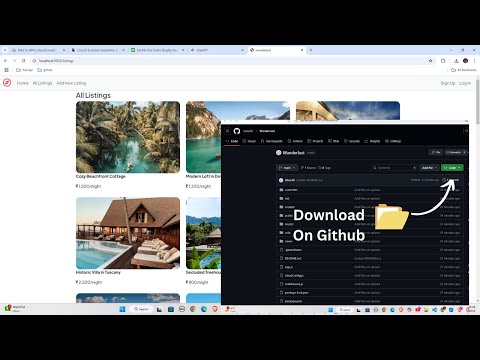Open the Projects tab in GitHub

(x=315, y=141)
